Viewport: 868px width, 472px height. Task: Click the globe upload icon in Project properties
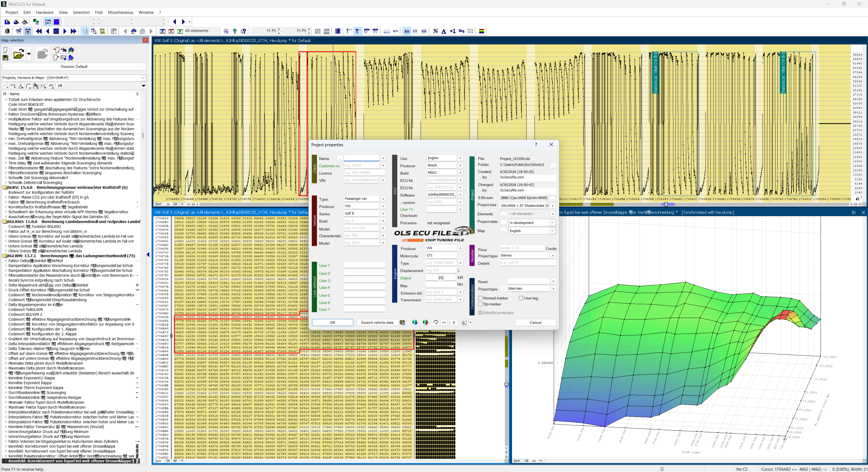pos(426,322)
